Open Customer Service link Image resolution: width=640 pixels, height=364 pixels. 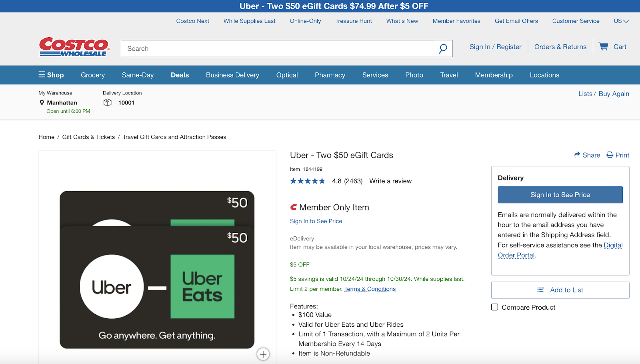[x=576, y=21]
